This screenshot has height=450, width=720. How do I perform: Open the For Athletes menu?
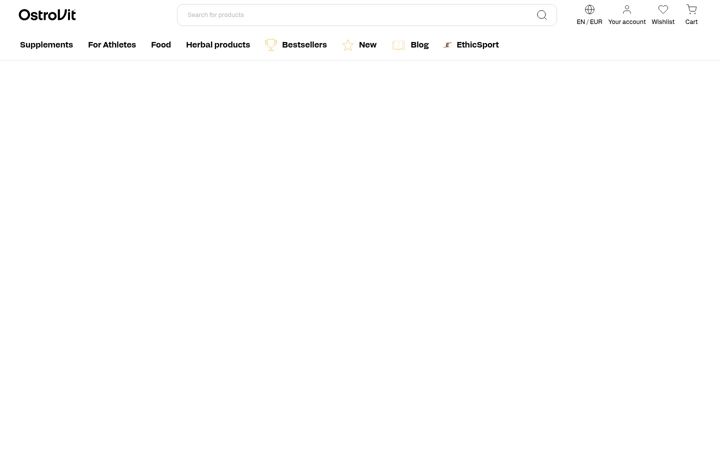pyautogui.click(x=112, y=45)
